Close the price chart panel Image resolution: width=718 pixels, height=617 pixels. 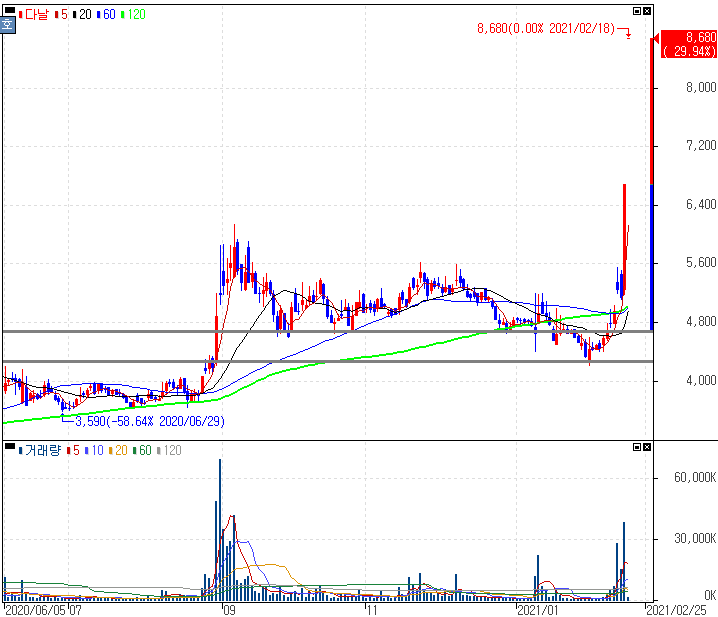coord(647,11)
